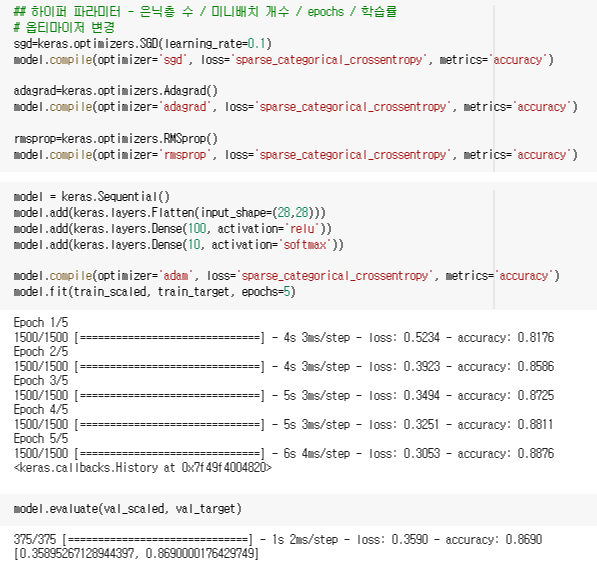Click the model = keras.Sequential() line

pyautogui.click(x=92, y=196)
